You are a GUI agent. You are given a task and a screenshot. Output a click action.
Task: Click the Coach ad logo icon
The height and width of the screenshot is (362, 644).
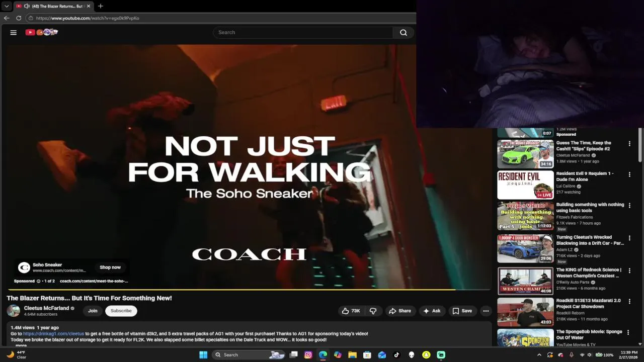(x=24, y=267)
